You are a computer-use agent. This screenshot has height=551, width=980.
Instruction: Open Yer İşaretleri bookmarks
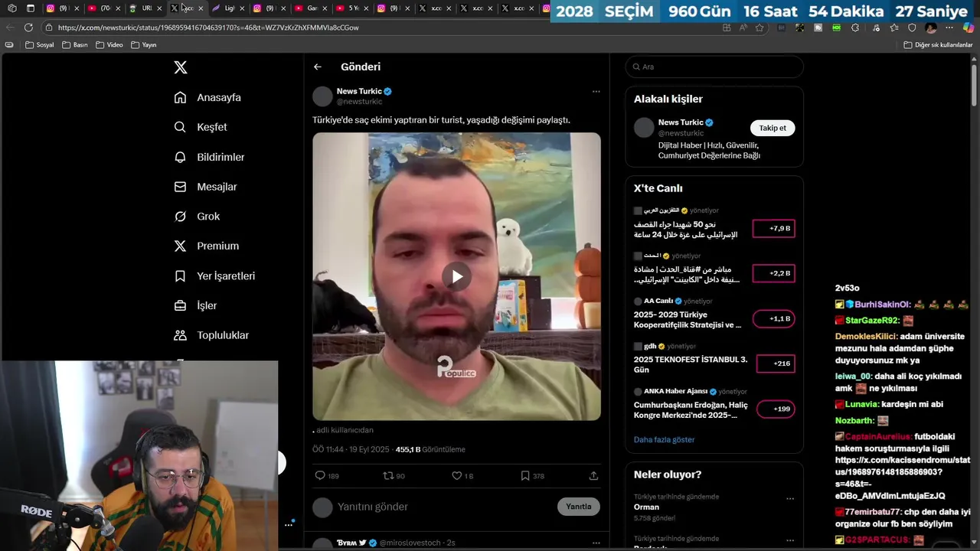[214, 275]
